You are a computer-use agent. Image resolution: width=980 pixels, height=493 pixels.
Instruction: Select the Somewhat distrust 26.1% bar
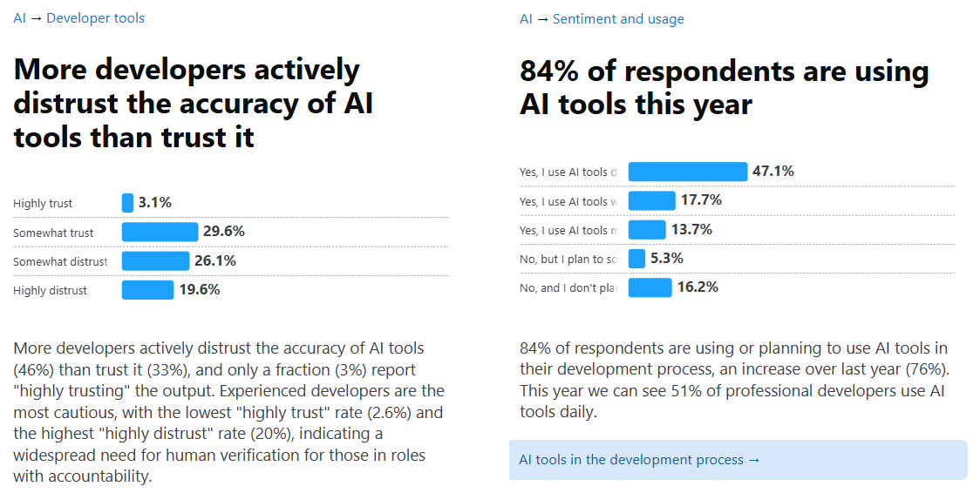coord(155,260)
